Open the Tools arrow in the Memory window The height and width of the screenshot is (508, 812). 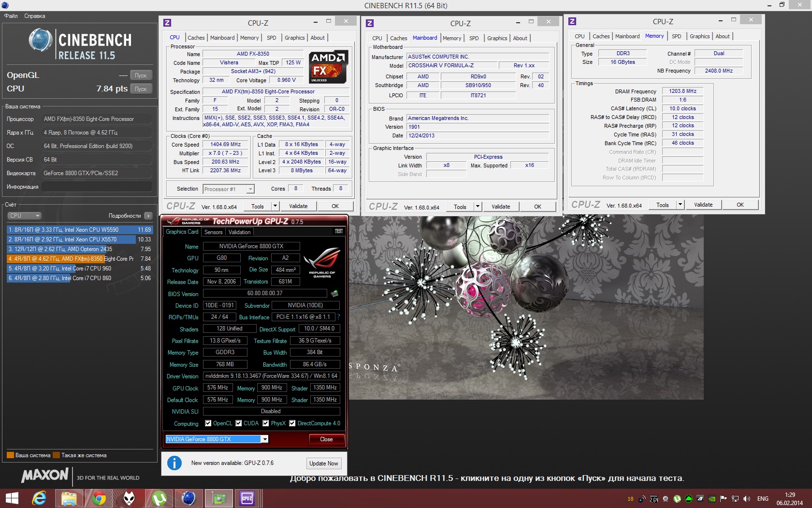point(681,205)
